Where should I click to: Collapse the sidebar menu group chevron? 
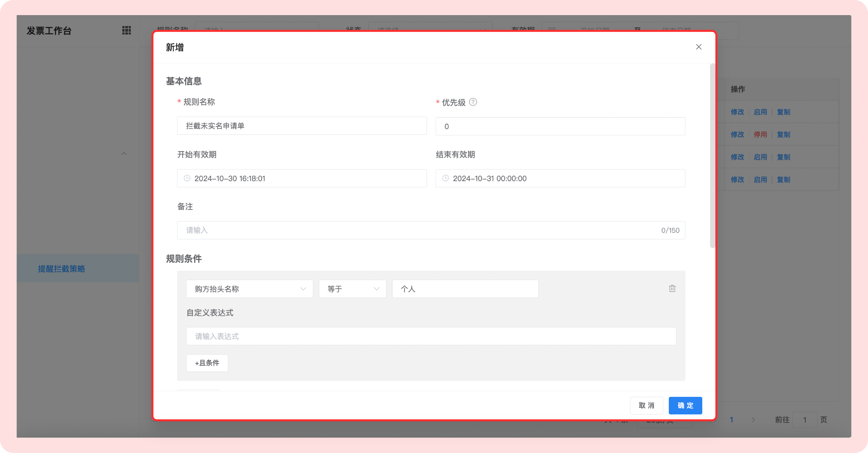click(124, 153)
